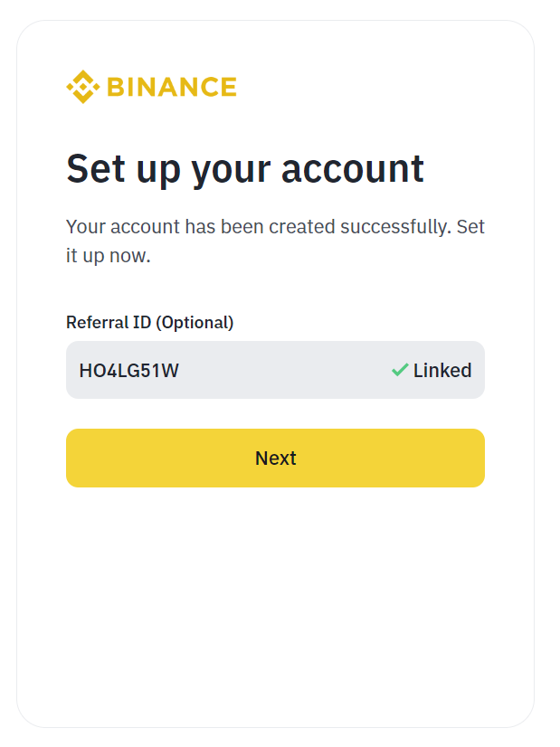Click the BINANCE wordmark text
Screen dimensions: 560x747
(172, 87)
